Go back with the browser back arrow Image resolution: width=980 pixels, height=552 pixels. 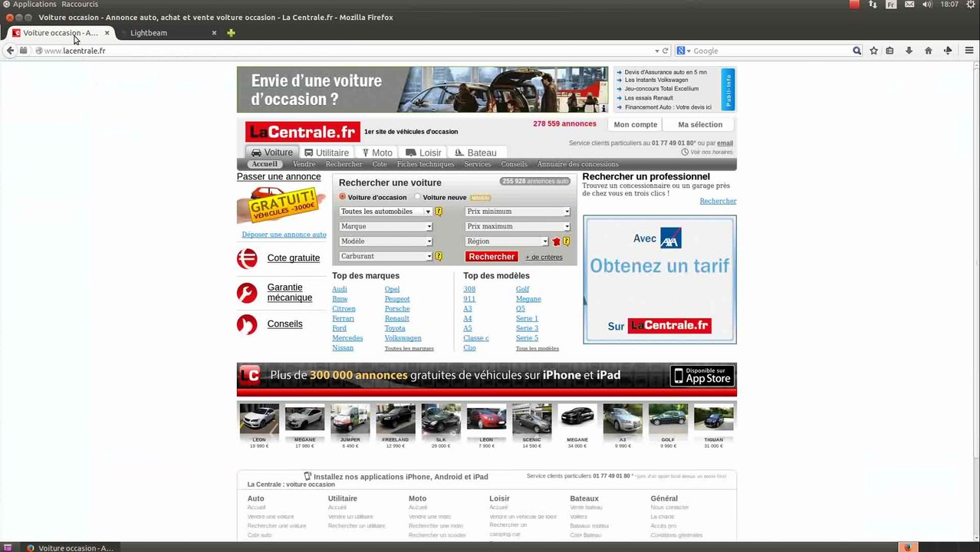pyautogui.click(x=10, y=51)
